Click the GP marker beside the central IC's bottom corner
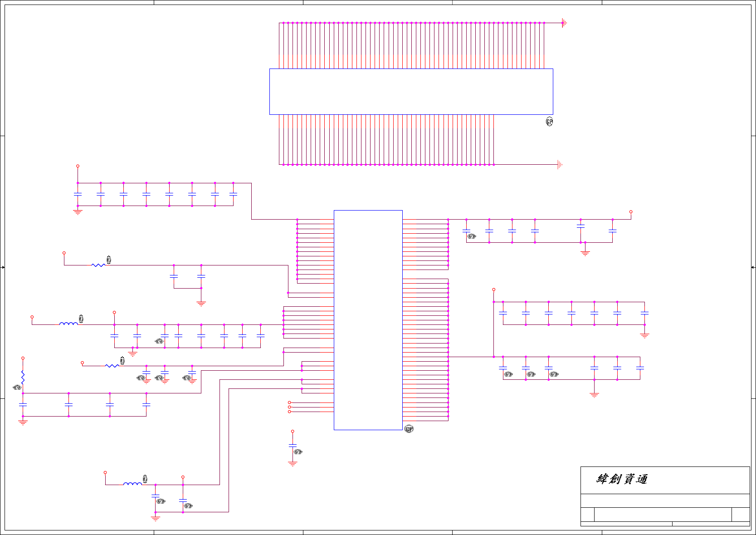 pyautogui.click(x=409, y=429)
